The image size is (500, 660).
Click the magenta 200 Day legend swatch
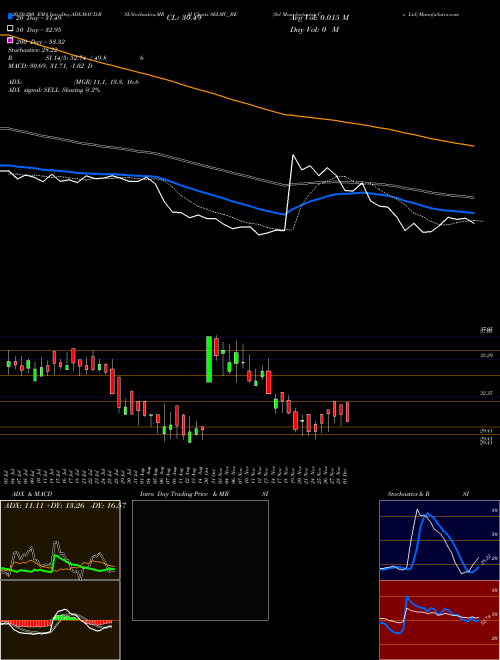(x=11, y=41)
